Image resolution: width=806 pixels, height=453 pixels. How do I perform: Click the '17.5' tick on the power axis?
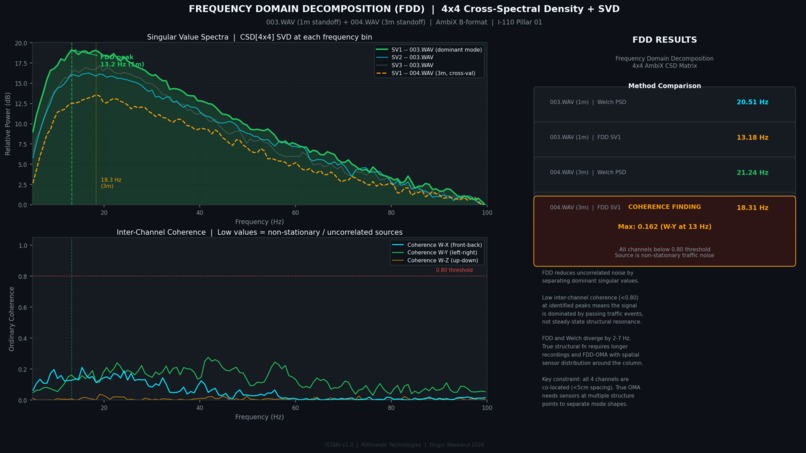tap(21, 63)
